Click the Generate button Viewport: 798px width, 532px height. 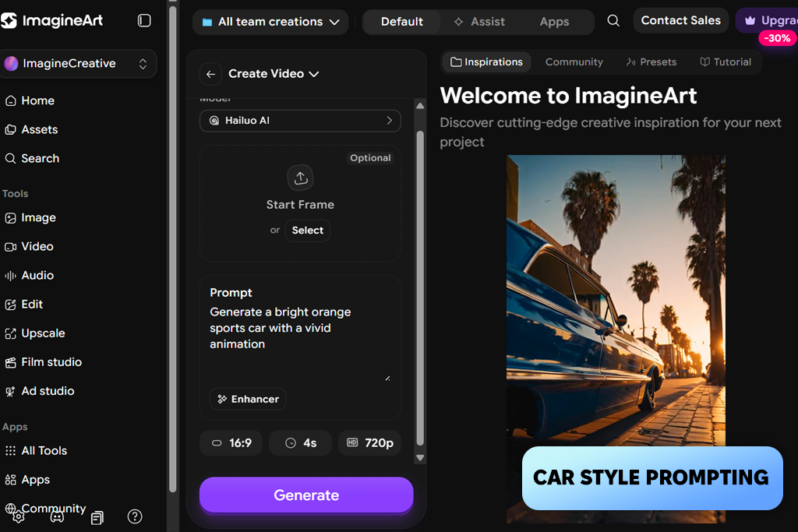306,495
